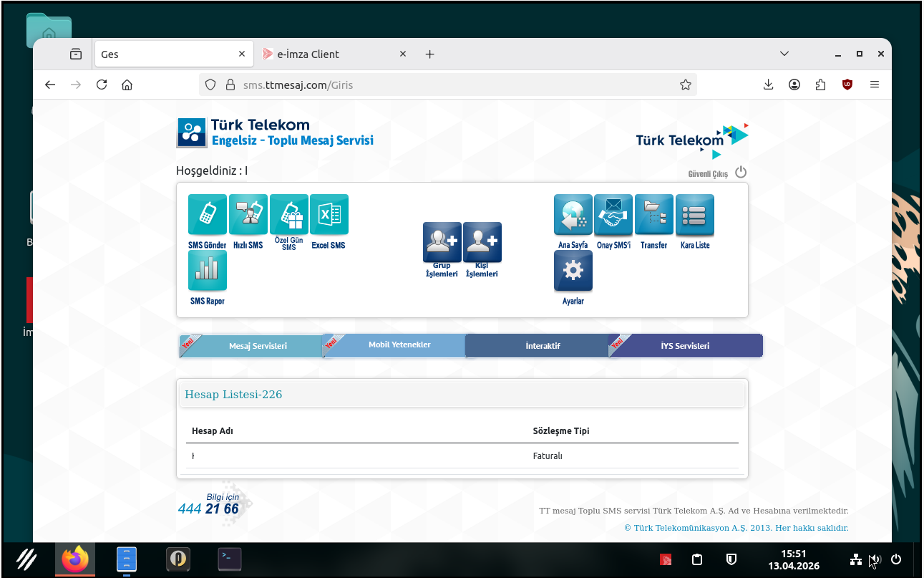Open the tracking protection shield panel

click(x=210, y=85)
